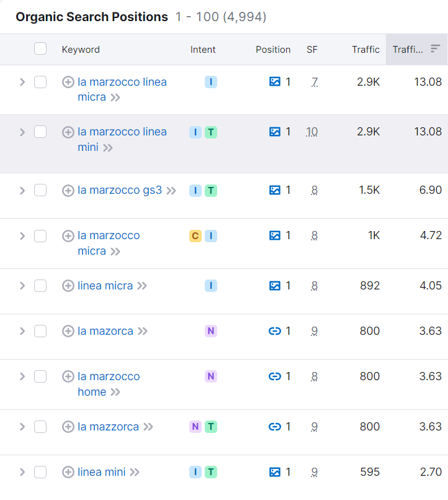The height and width of the screenshot is (500, 448).
Task: Click the Traffi... column header label
Action: [x=408, y=50]
